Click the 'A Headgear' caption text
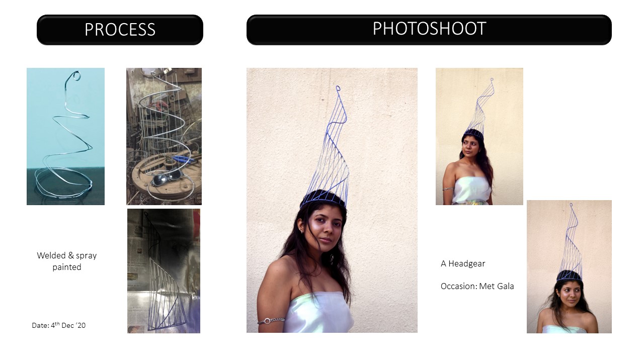Screen dimensions: 644x362 click(x=463, y=263)
